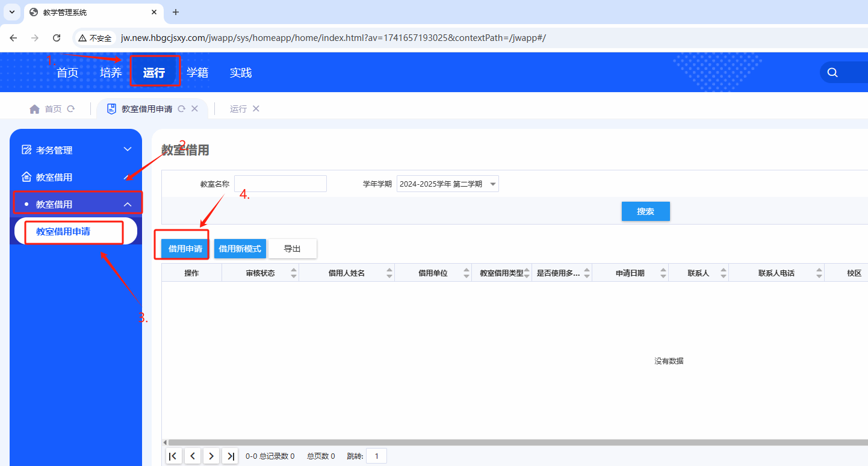
Task: Click the 考务管理 sidebar icon
Action: pos(26,150)
